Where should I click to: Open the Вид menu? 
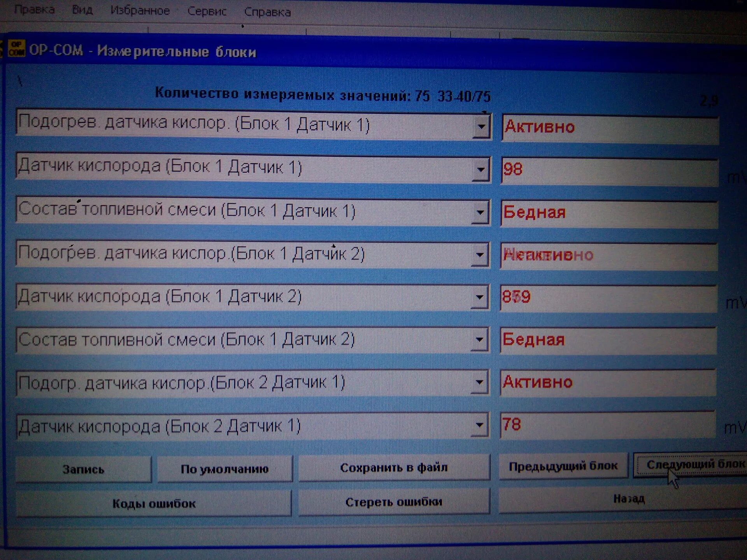click(82, 10)
